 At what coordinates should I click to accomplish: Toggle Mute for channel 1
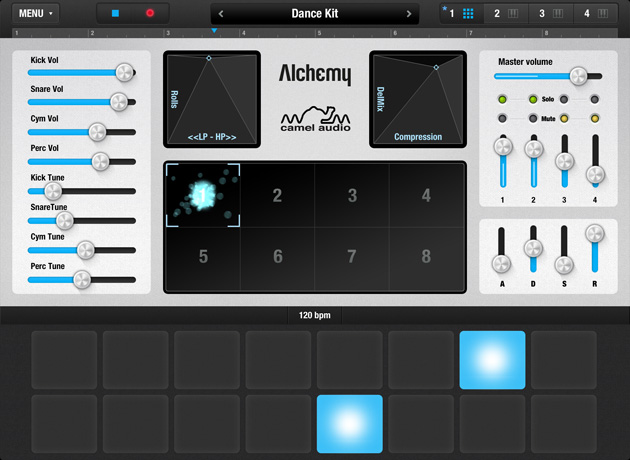click(x=502, y=119)
